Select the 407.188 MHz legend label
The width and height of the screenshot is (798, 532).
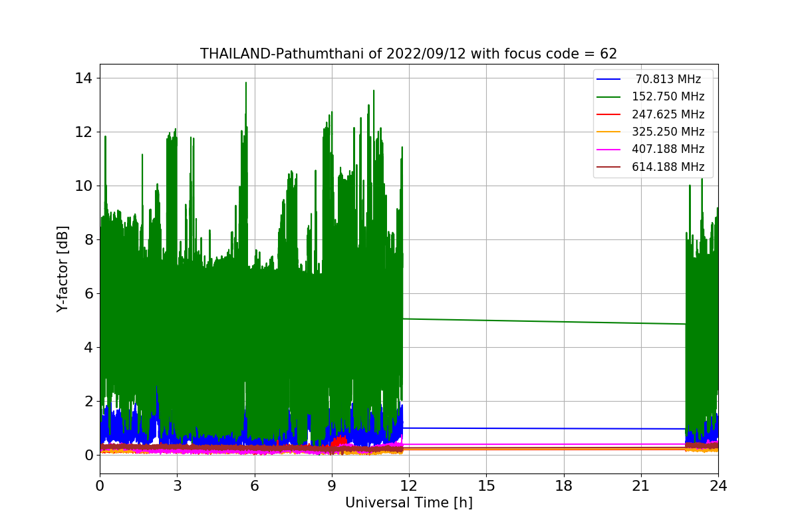(668, 149)
